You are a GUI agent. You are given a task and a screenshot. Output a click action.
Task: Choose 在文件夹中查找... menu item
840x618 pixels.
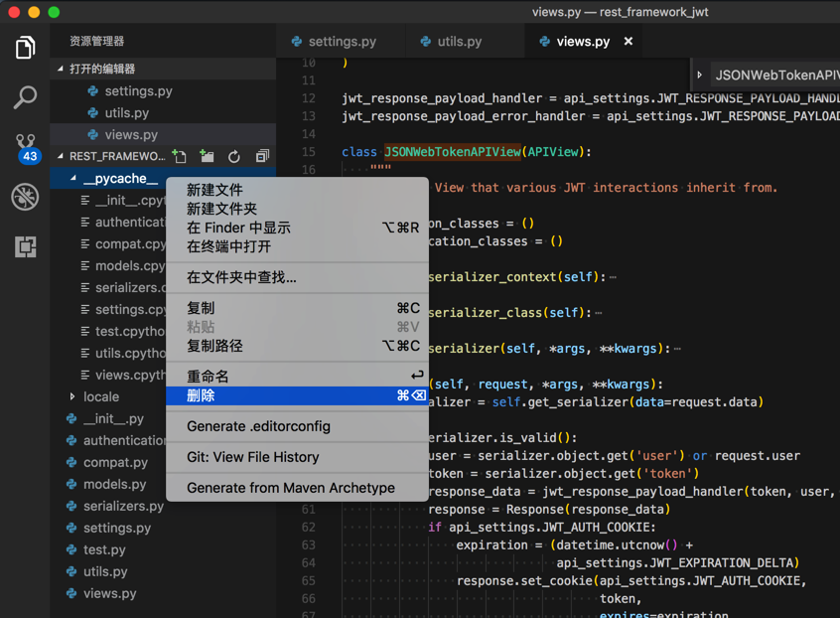point(297,277)
